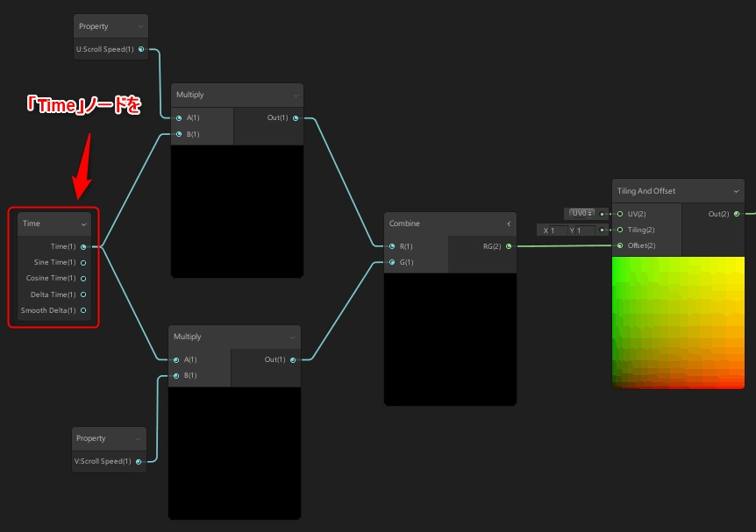Click Out(2) port on Tiling And Offset
Image resolution: width=756 pixels, height=532 pixels.
737,214
